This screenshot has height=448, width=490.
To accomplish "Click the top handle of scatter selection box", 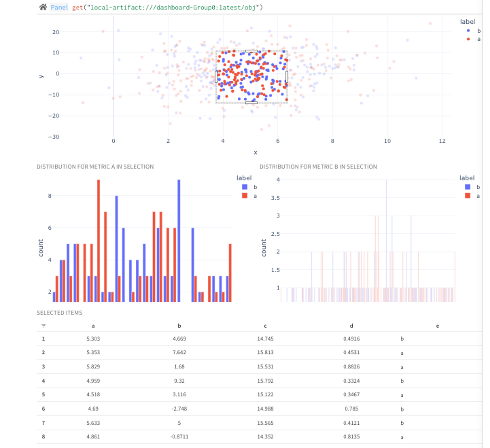I will click(x=251, y=51).
